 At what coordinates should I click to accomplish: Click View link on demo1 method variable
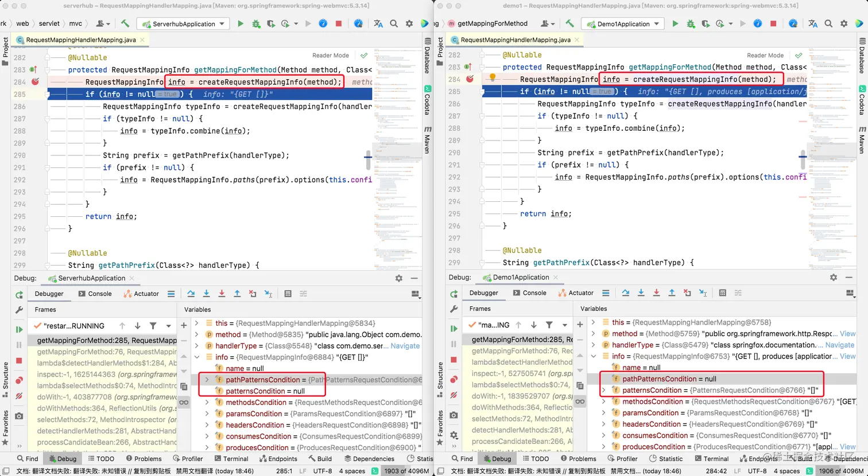coord(848,333)
